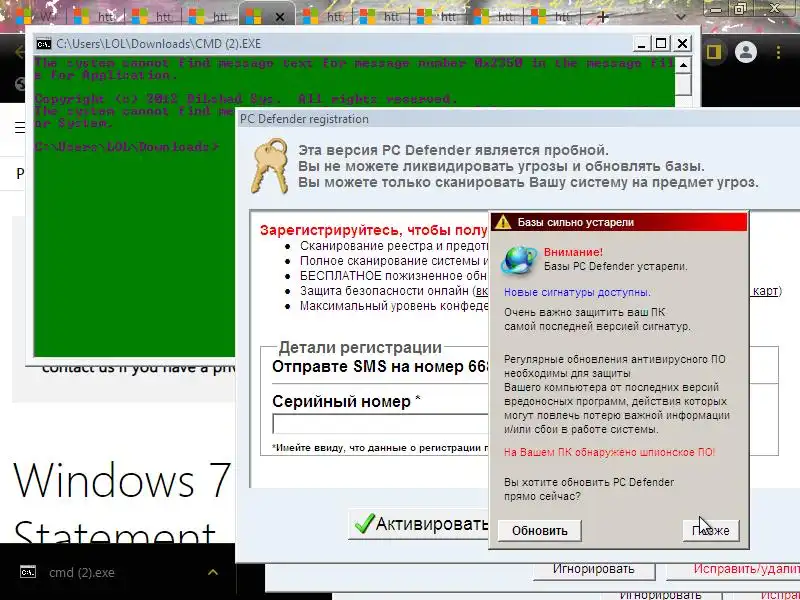Click the Максимальный уровень bullet item
Screen dimensions: 800x600
pyautogui.click(x=394, y=306)
